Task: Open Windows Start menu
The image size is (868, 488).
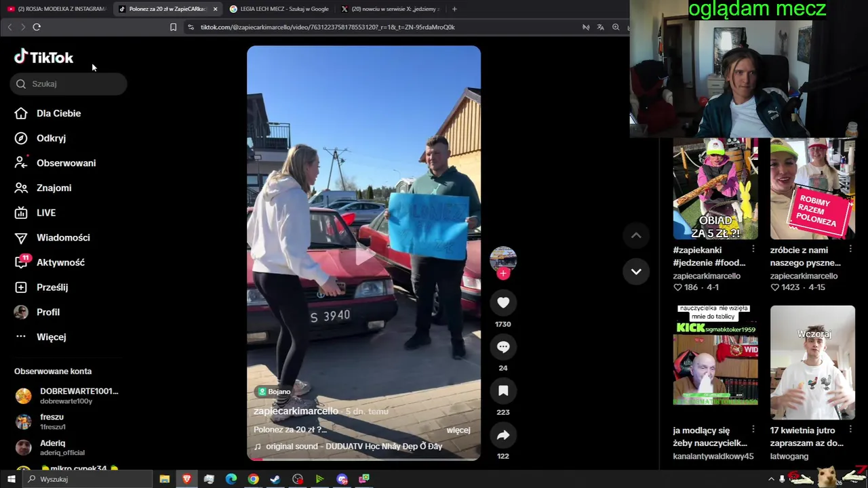Action: pos(11,479)
